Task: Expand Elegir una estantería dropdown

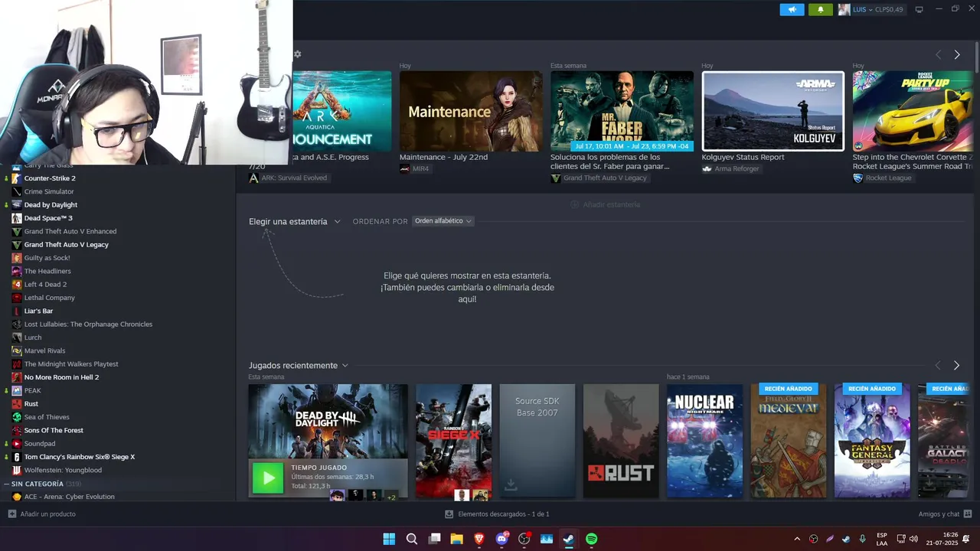Action: point(294,221)
